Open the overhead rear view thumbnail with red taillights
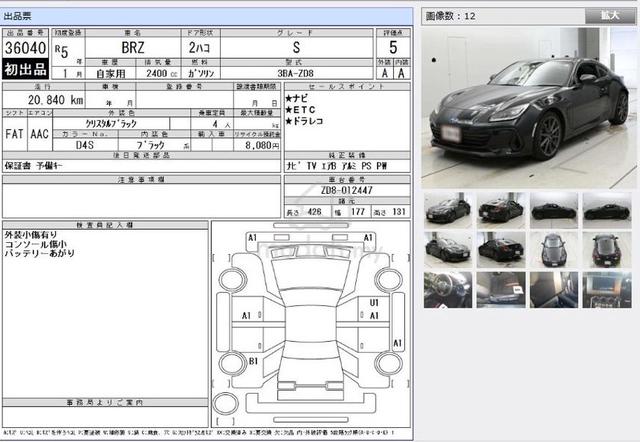 [607, 250]
